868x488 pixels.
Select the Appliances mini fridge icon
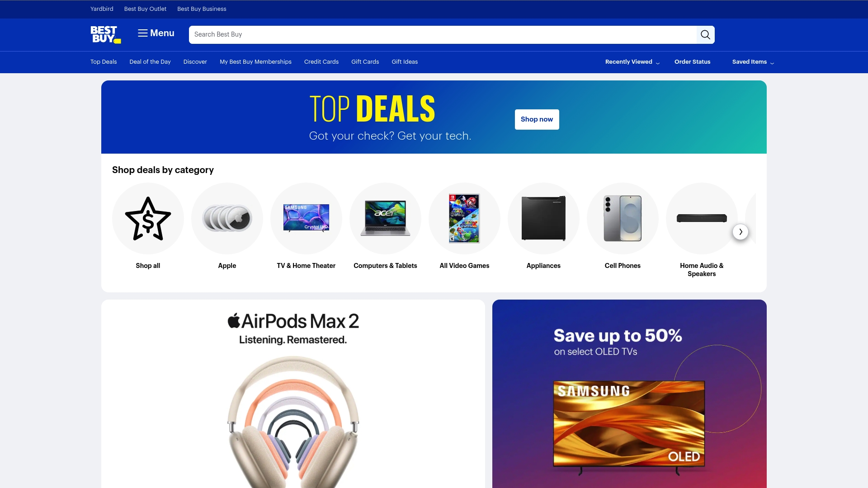pyautogui.click(x=543, y=219)
